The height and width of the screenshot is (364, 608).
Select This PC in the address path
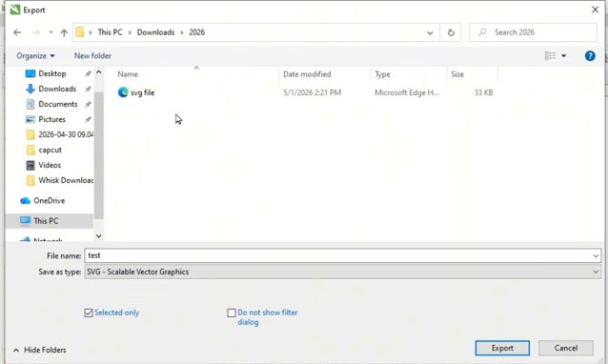110,32
